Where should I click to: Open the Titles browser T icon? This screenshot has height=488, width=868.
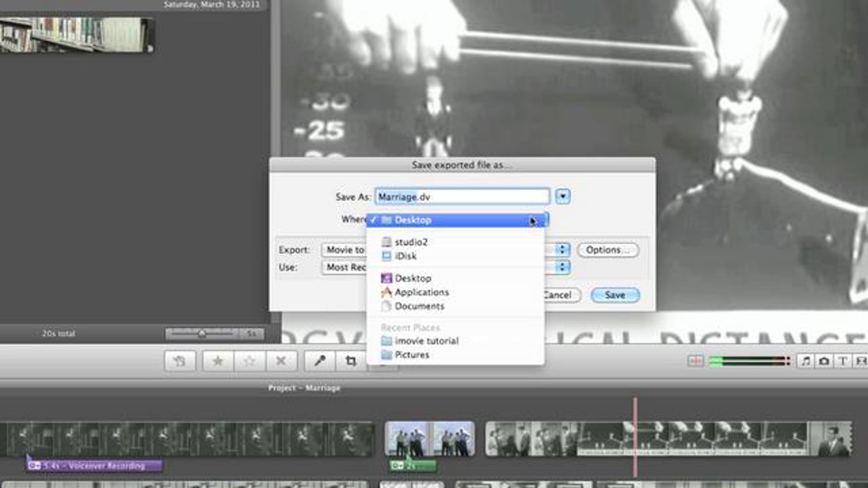click(843, 361)
